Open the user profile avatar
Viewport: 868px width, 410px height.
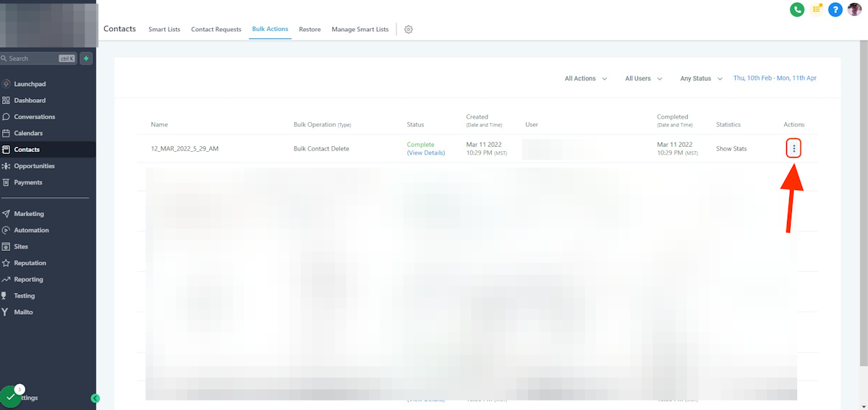(855, 9)
